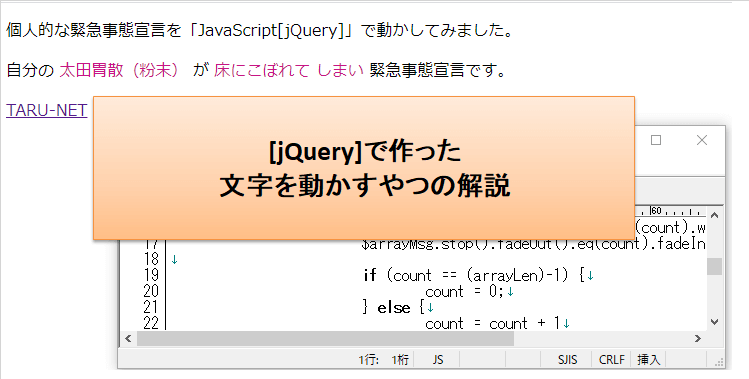Select line number 19 in gutter
This screenshot has height=379, width=749.
150,275
